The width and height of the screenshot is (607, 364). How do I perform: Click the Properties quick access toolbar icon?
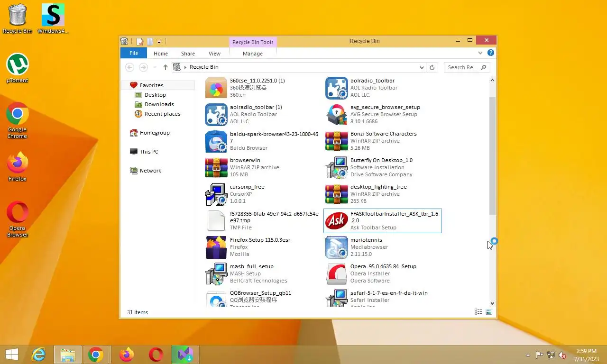[x=140, y=42]
